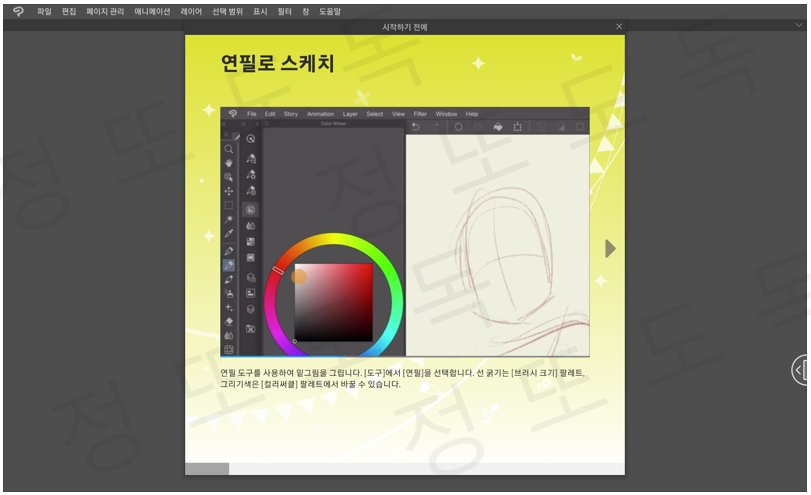
Task: Open the 편집 menu
Action: (69, 11)
